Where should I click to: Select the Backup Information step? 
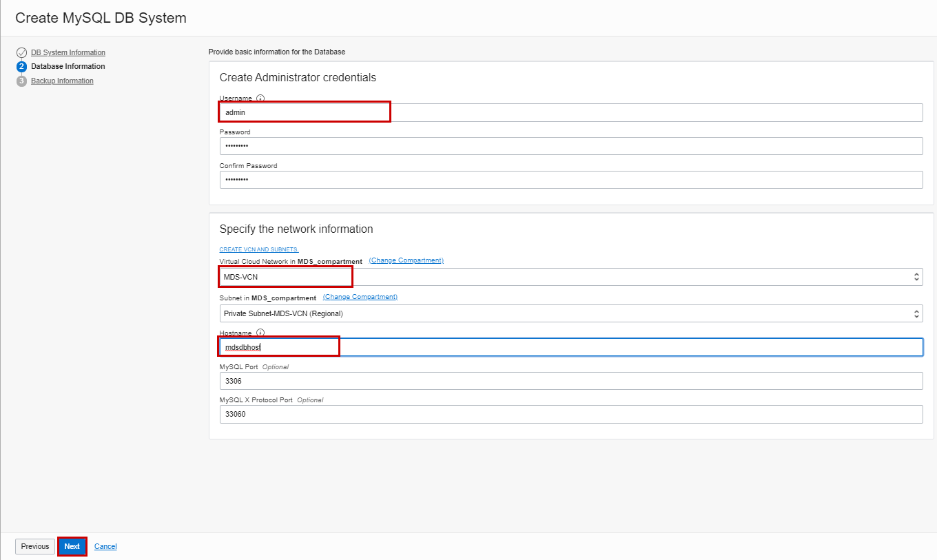pos(62,81)
